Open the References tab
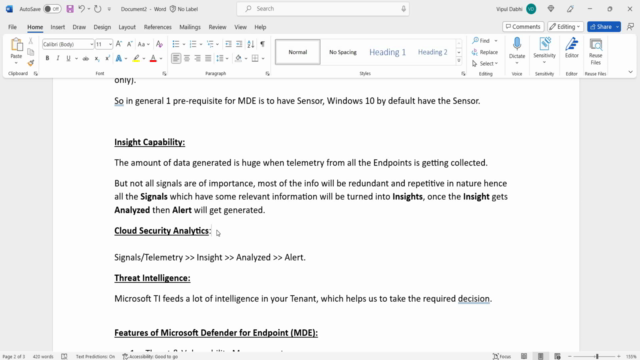The height and width of the screenshot is (360, 640). click(x=158, y=27)
